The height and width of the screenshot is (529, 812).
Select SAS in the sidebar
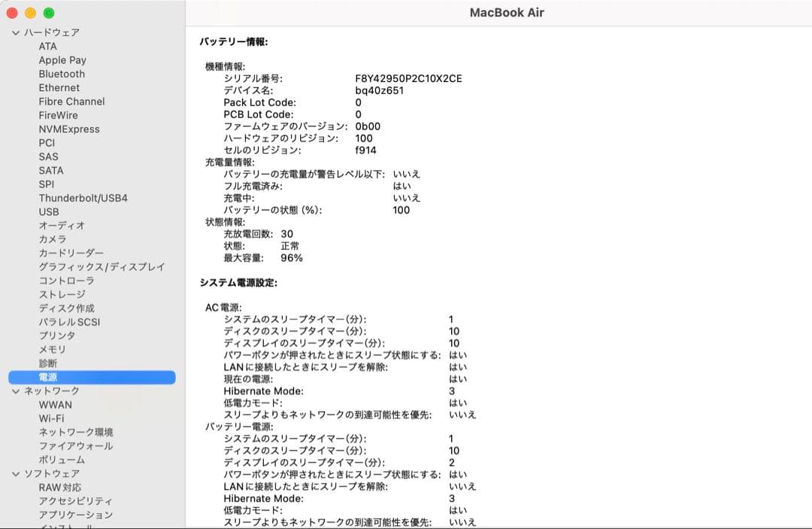coord(48,157)
